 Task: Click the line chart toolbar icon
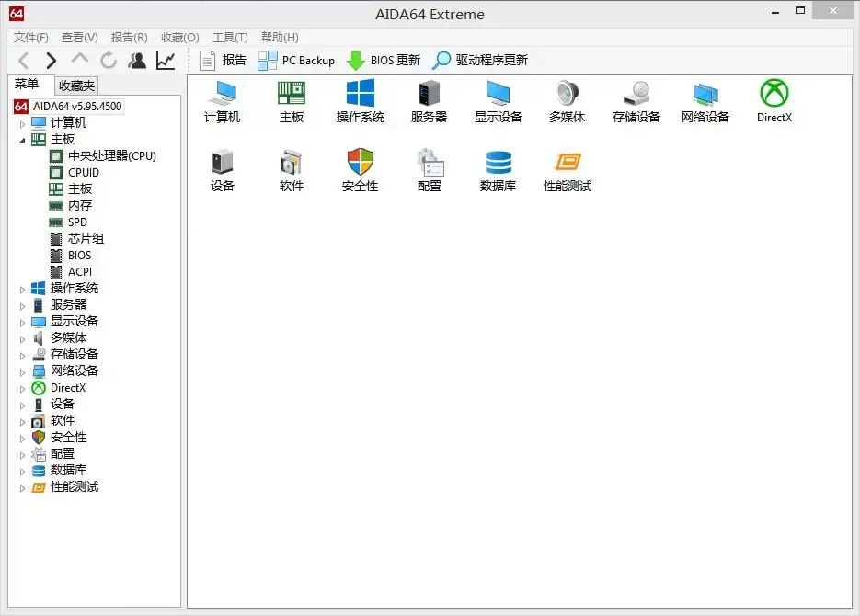(166, 61)
